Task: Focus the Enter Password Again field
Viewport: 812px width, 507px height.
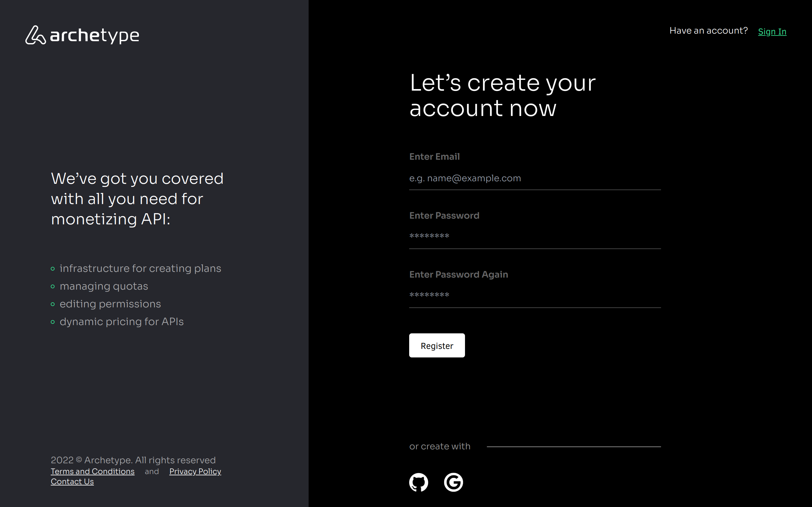Action: pos(534,295)
